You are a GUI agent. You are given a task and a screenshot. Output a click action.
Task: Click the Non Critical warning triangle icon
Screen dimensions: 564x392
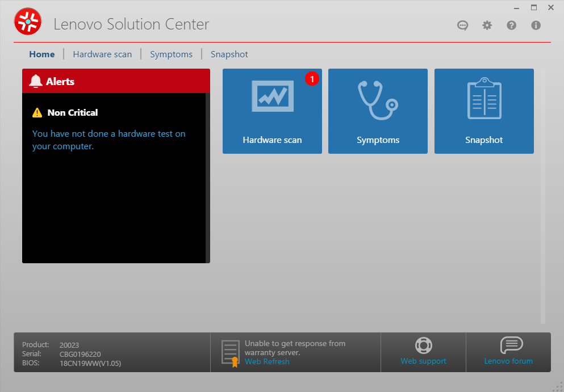(37, 113)
